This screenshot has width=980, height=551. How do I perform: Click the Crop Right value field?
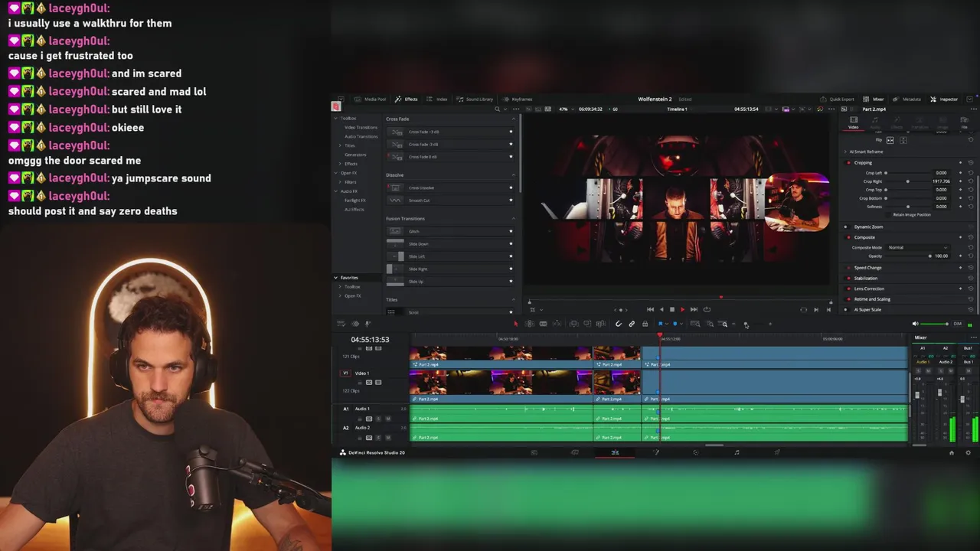pos(941,181)
